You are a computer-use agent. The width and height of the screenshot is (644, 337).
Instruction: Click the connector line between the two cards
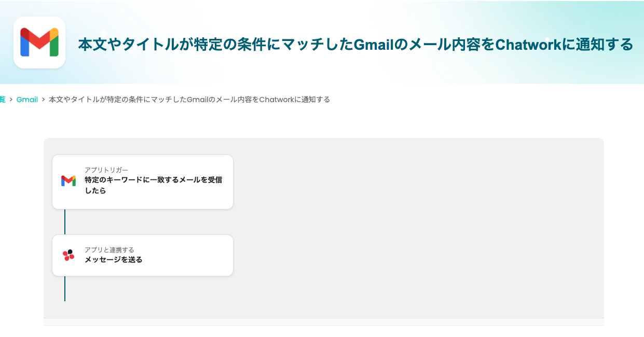click(65, 222)
